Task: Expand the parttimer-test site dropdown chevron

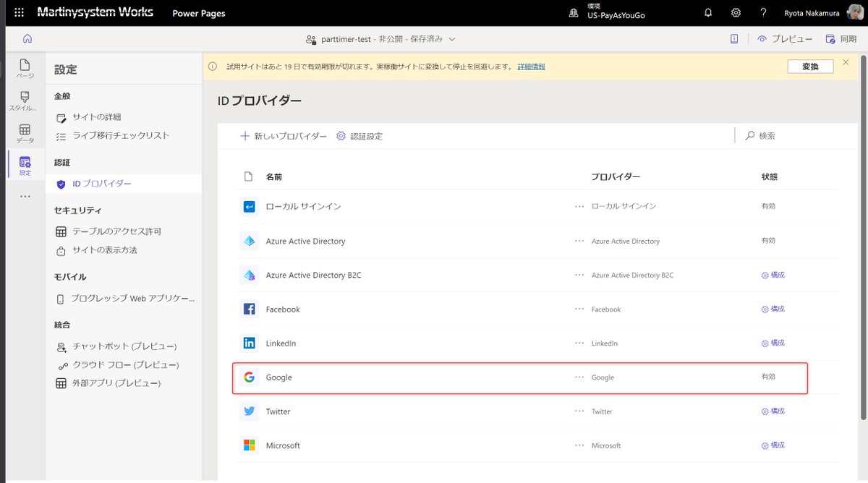Action: click(452, 39)
